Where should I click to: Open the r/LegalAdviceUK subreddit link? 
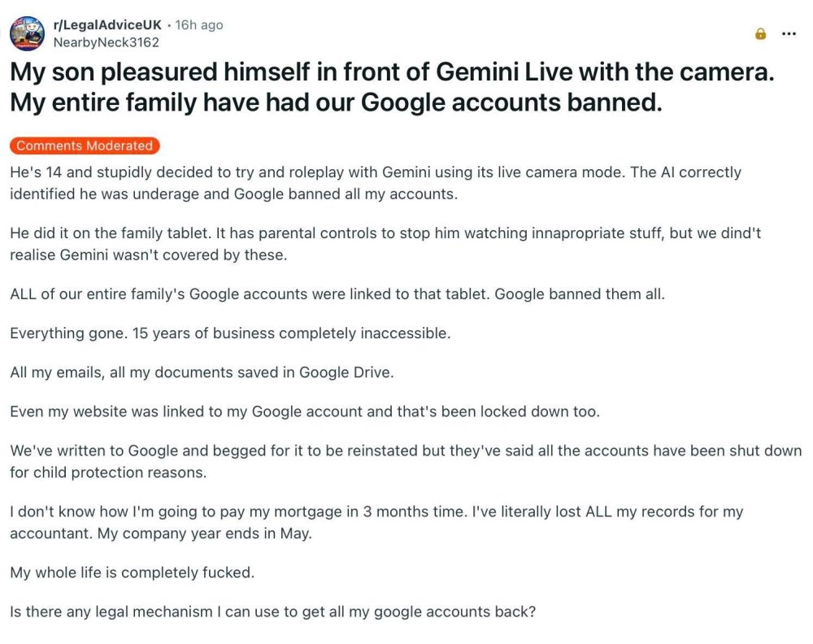click(x=107, y=25)
